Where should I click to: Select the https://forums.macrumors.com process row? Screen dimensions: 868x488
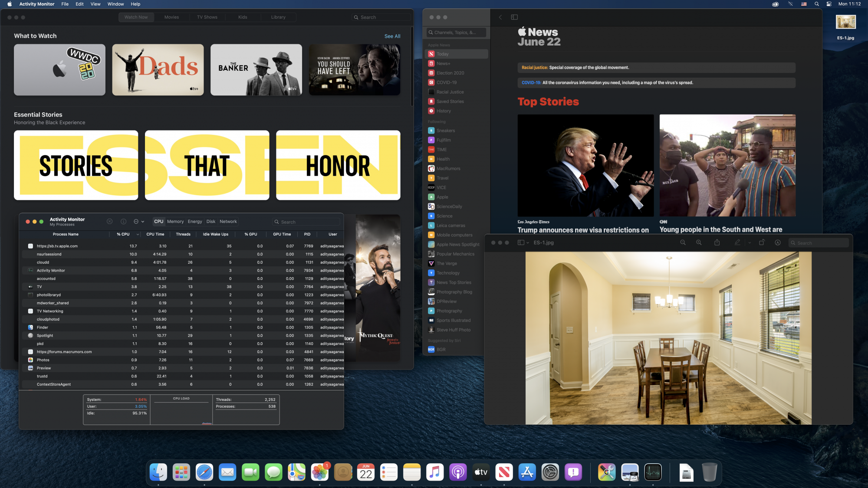(x=183, y=352)
